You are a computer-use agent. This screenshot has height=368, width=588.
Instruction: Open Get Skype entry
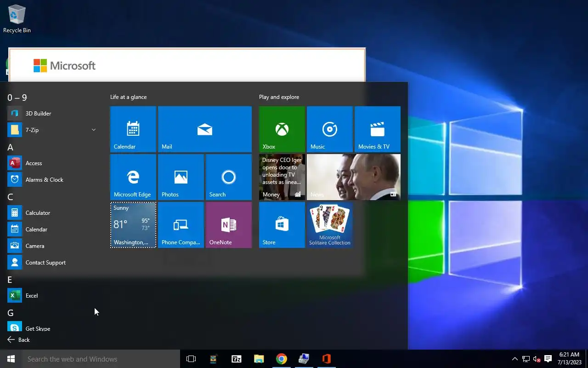[51, 328]
